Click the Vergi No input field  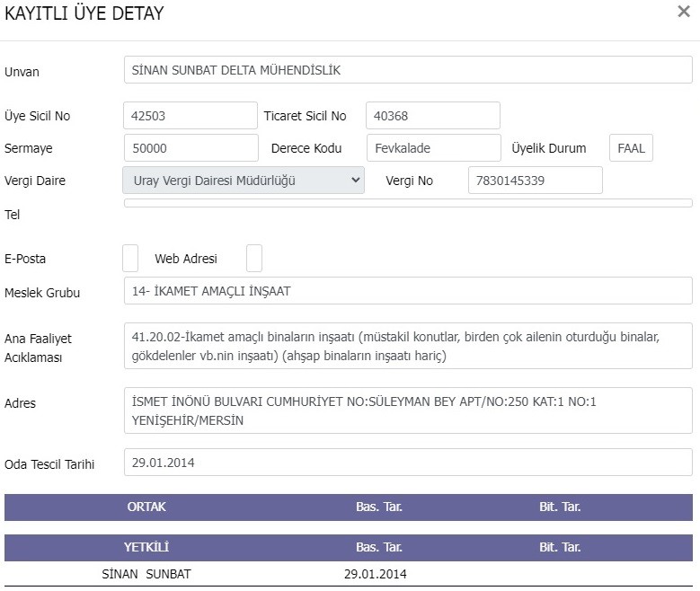[536, 181]
